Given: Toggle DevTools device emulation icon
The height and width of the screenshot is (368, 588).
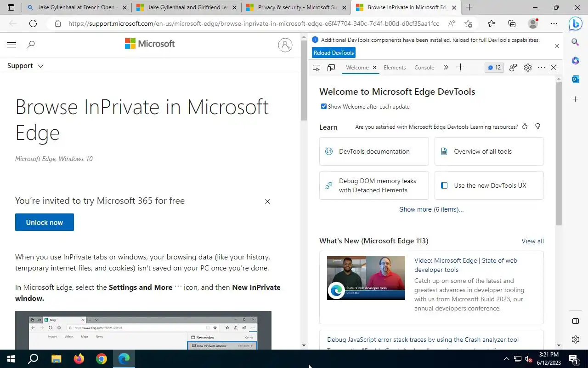Looking at the screenshot, I should (x=331, y=68).
